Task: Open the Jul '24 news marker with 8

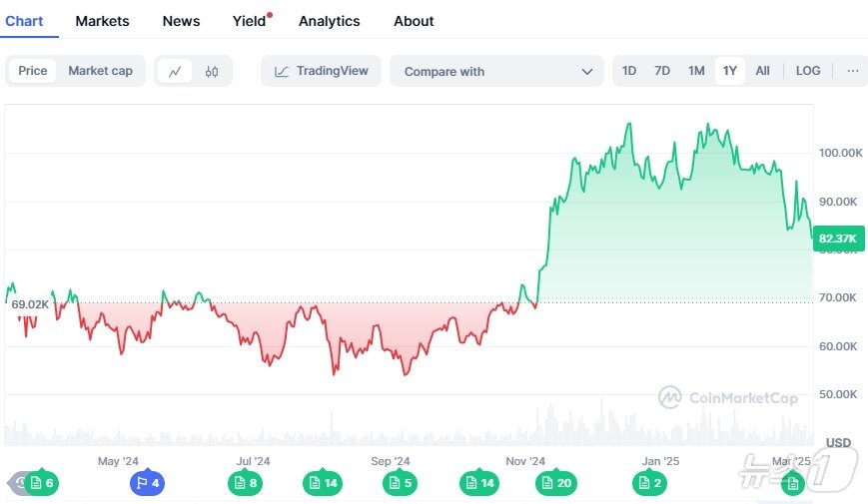Action: (x=245, y=483)
